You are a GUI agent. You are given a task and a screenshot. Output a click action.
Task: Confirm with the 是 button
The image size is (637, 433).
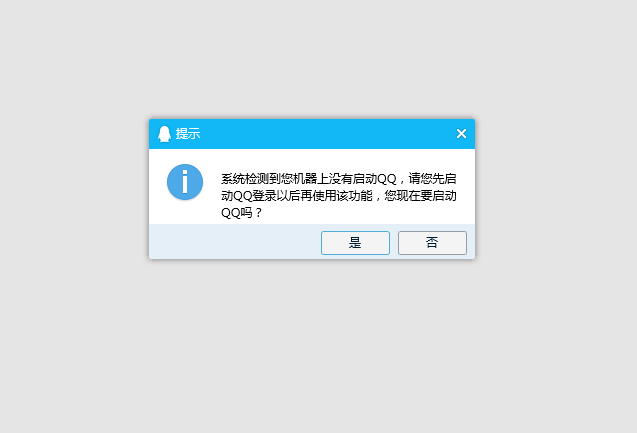pyautogui.click(x=355, y=243)
